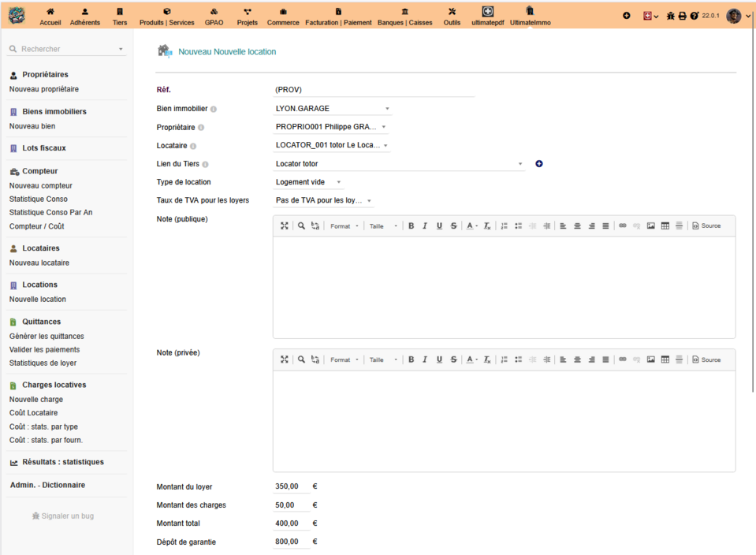Open the Bien immobilier LYON.GARAGE dropdown
756x555 pixels.
[x=332, y=109]
